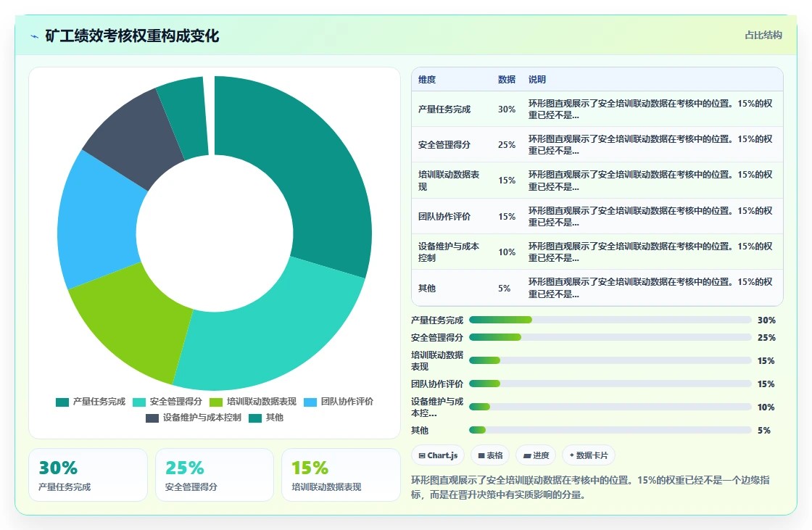Click the 数据卡片 tag button

[x=588, y=455]
